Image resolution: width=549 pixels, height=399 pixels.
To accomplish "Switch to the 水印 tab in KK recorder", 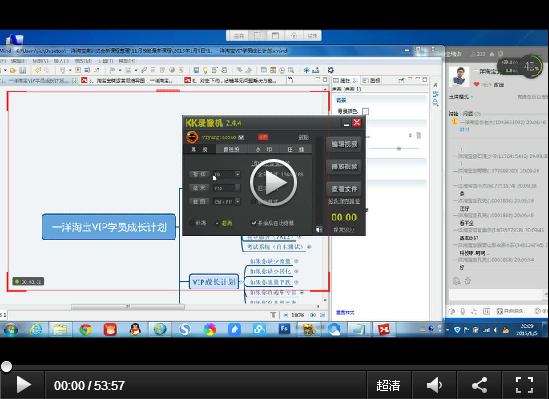I will [264, 149].
